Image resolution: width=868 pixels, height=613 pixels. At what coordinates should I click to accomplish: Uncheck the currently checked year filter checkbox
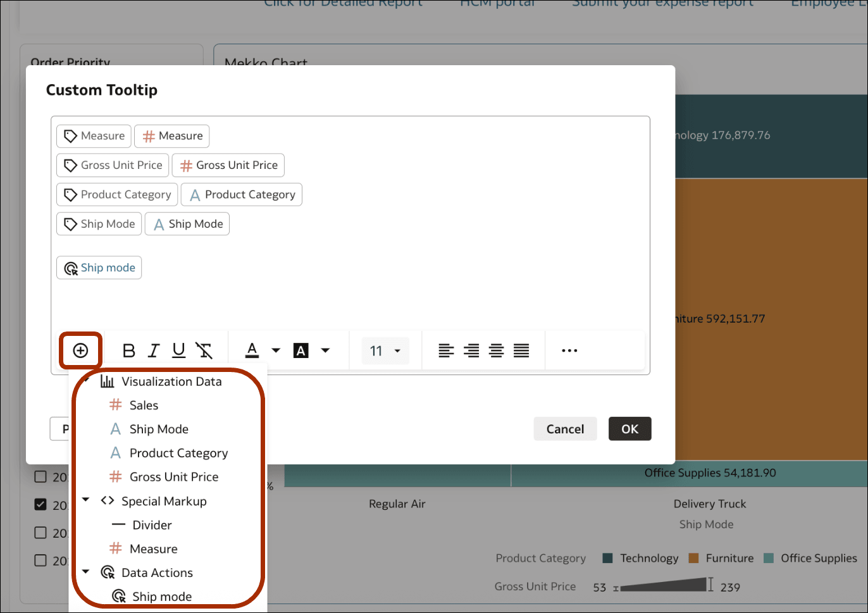point(40,505)
